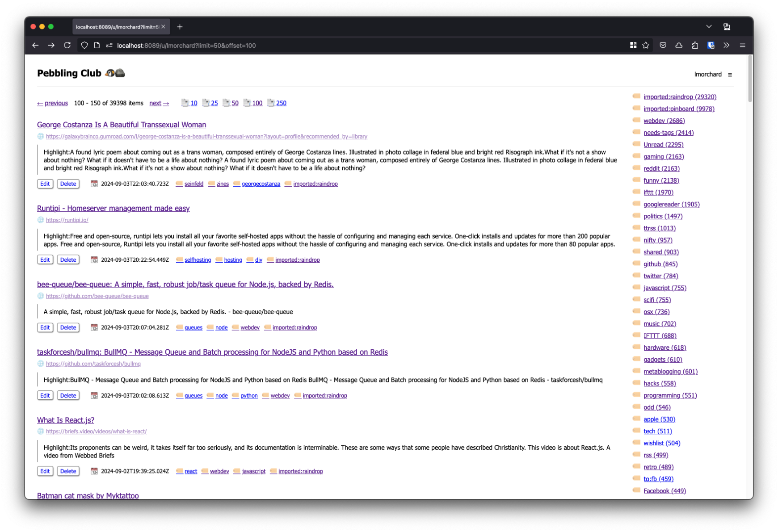
Task: Open a new tab with the plus button
Action: (180, 27)
